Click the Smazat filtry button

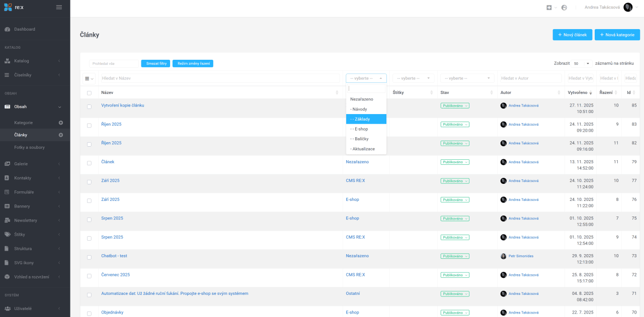(155, 64)
